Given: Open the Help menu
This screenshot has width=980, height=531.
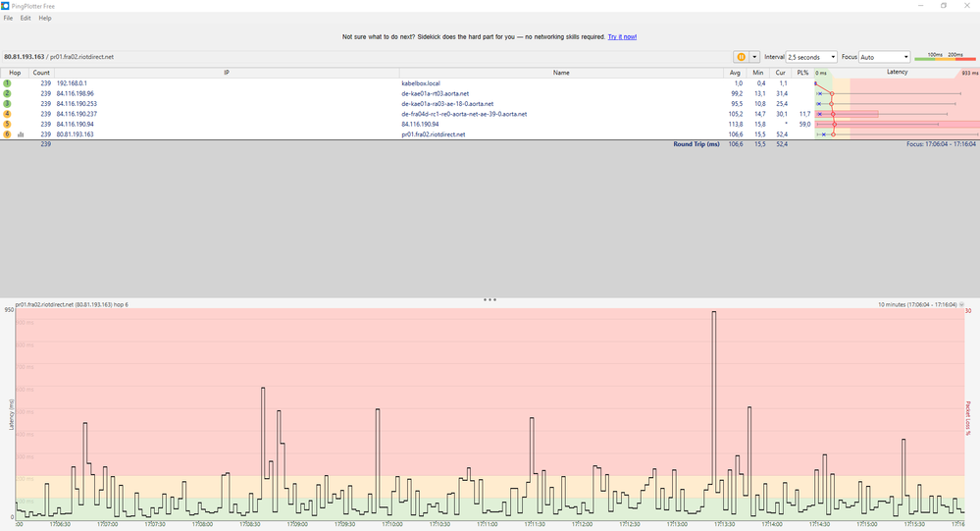Looking at the screenshot, I should coord(45,18).
